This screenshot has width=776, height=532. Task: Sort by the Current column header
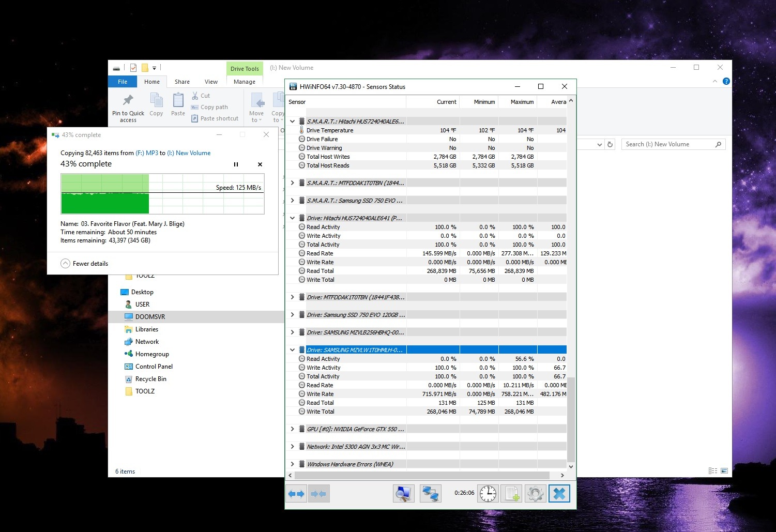tap(433, 102)
